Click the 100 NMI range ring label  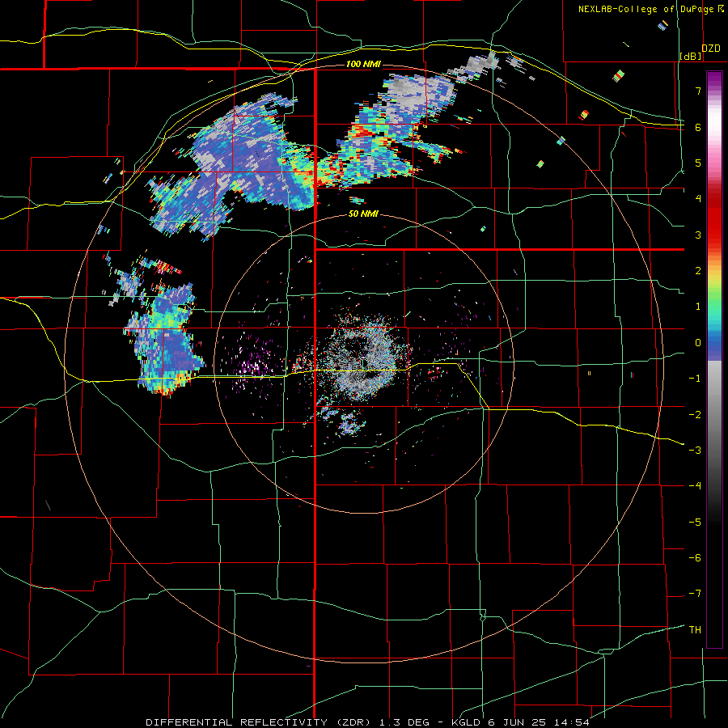pyautogui.click(x=363, y=64)
